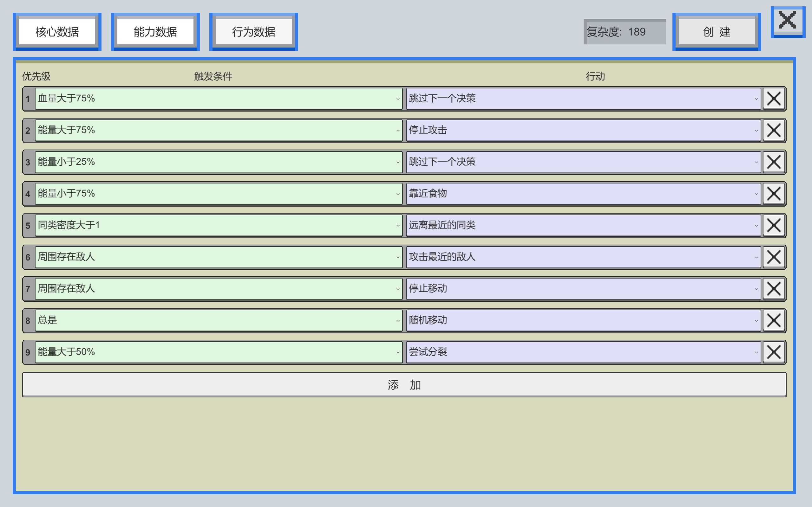Delete the 尝试分裂 rule using its X
Image resolution: width=812 pixels, height=507 pixels.
pos(774,352)
